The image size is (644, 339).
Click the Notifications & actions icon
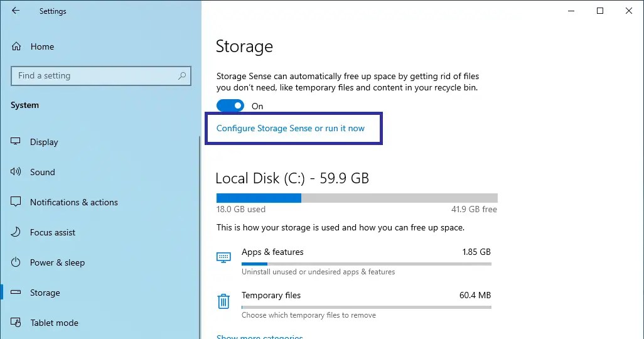(16, 202)
